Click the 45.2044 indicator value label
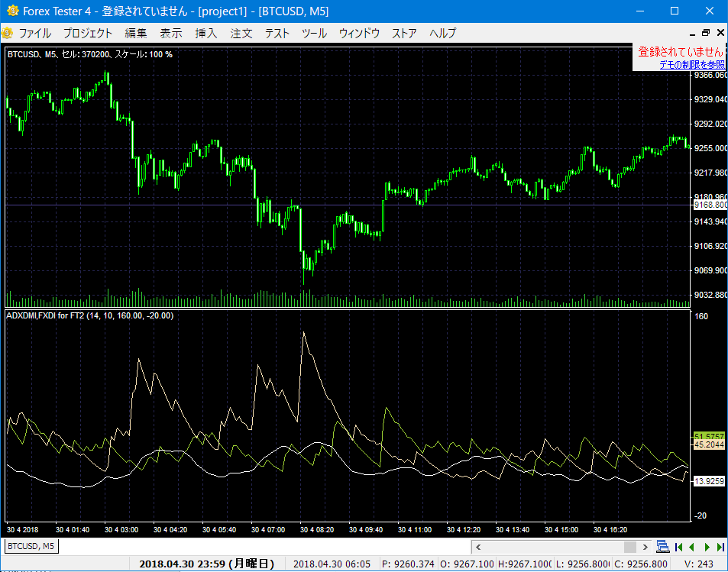Screen dimensions: 728x572 click(x=709, y=444)
